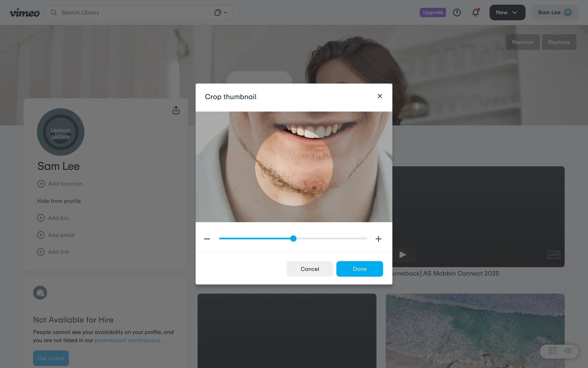
Task: Click the plus zoom in icon
Action: (x=379, y=239)
